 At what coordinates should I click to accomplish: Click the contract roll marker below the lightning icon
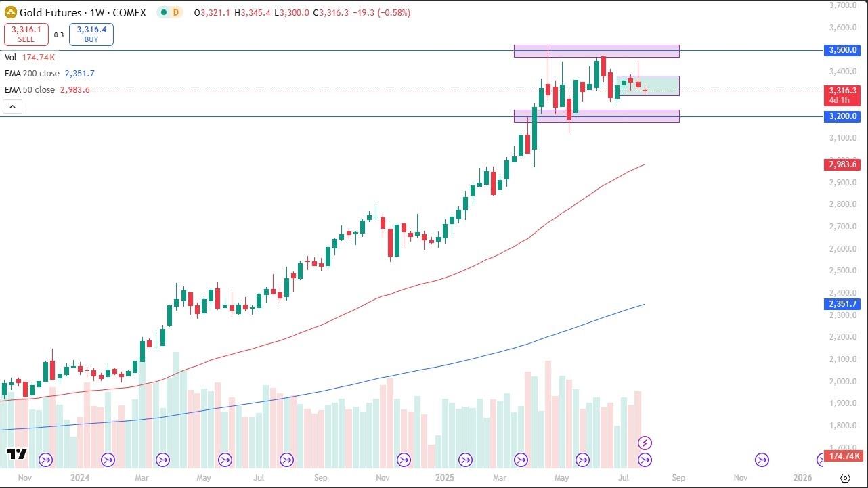point(645,460)
